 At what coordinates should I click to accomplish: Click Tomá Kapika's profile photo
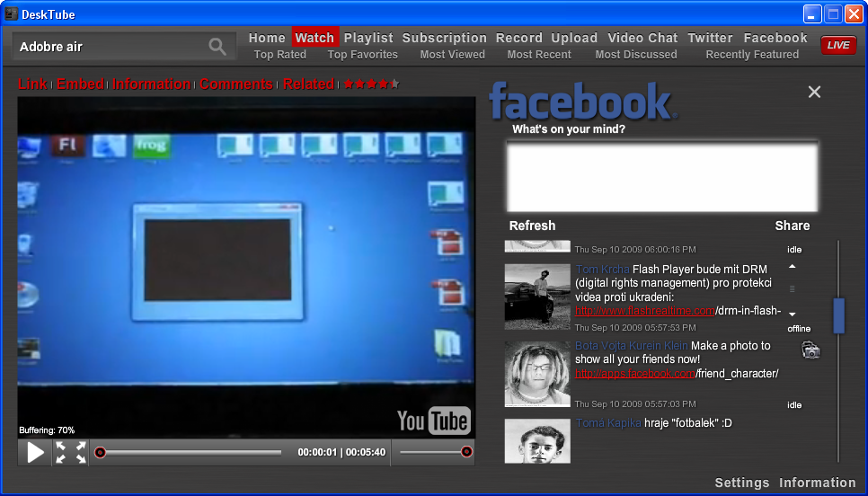tap(537, 440)
